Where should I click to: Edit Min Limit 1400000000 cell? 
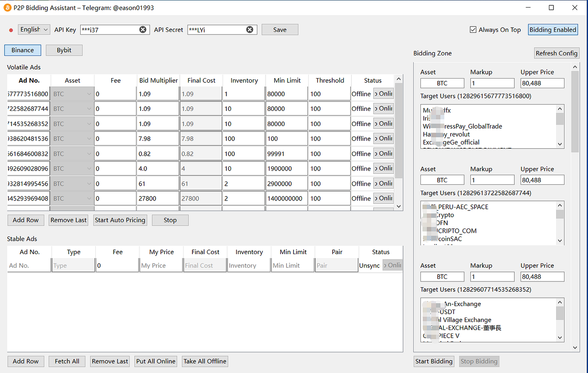click(286, 198)
